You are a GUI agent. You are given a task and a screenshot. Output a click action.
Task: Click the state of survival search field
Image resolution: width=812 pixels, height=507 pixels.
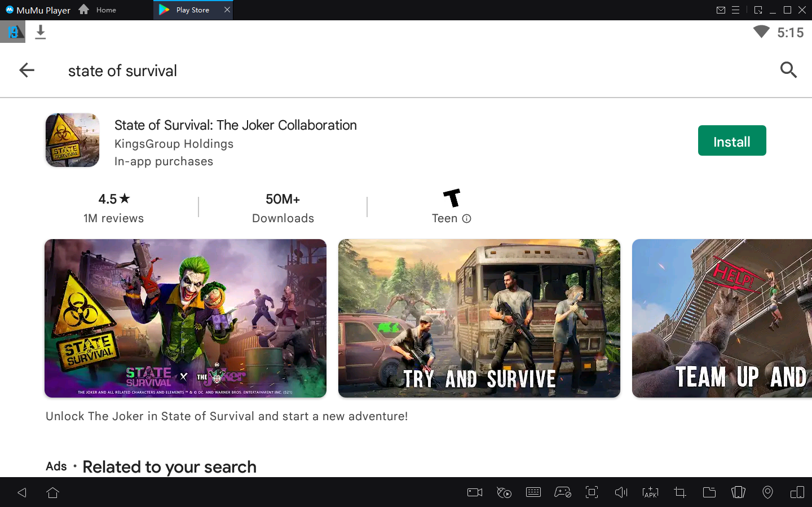pyautogui.click(x=122, y=71)
